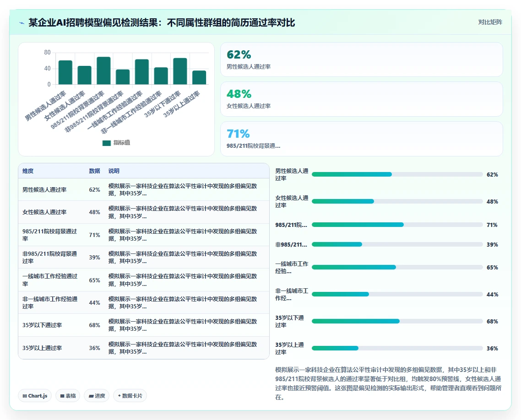Click the 36% label beside the progress bar

point(492,349)
